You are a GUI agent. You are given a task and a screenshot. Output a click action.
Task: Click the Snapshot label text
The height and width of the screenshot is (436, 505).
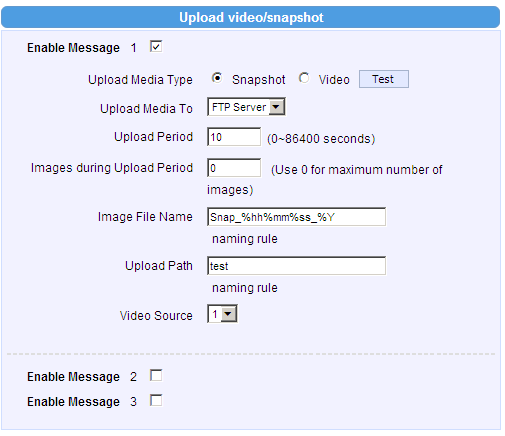point(259,80)
